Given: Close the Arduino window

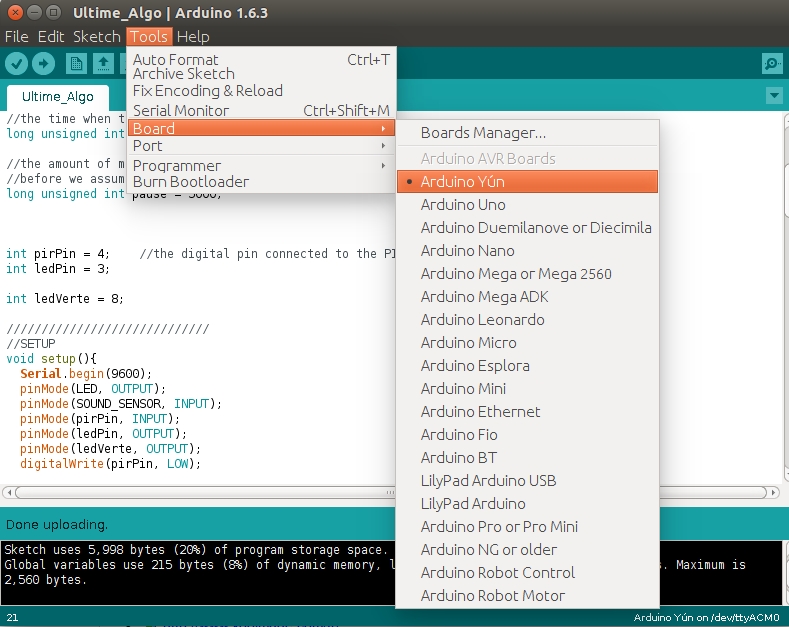Looking at the screenshot, I should (15, 12).
